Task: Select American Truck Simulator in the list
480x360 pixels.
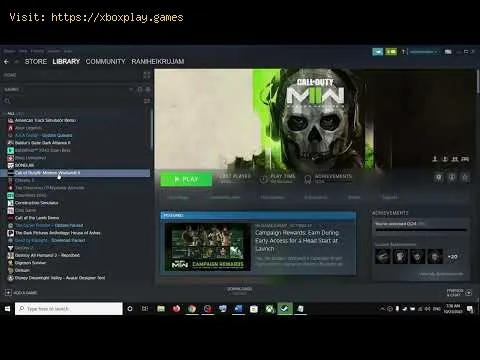Action: tap(46, 120)
